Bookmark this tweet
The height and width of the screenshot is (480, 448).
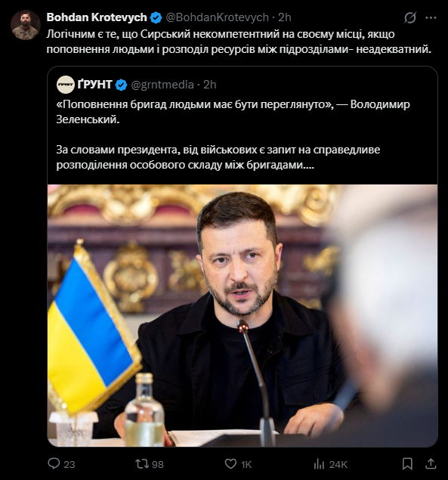coord(407,464)
